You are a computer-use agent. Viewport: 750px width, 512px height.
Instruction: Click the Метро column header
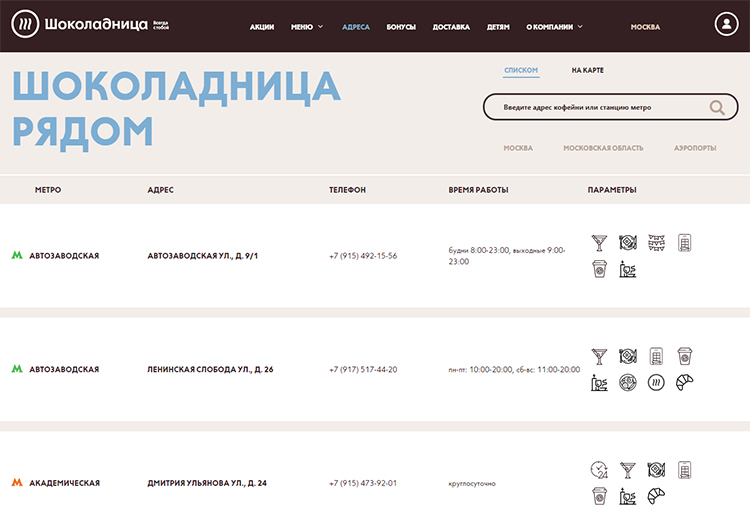click(48, 190)
